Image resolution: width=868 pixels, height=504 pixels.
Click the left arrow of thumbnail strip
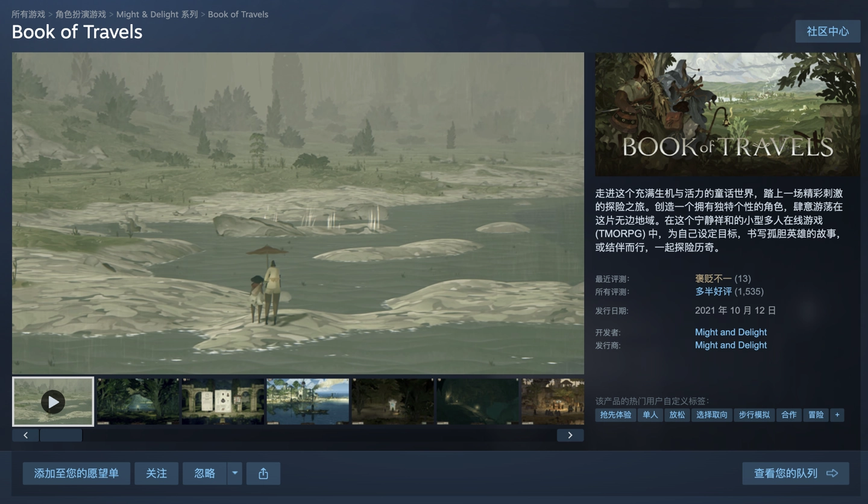coord(25,435)
